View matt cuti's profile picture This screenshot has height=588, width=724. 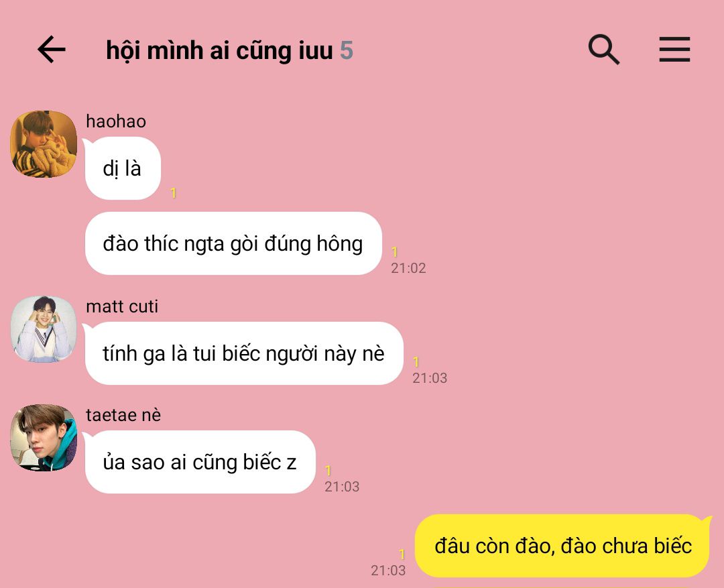click(44, 329)
